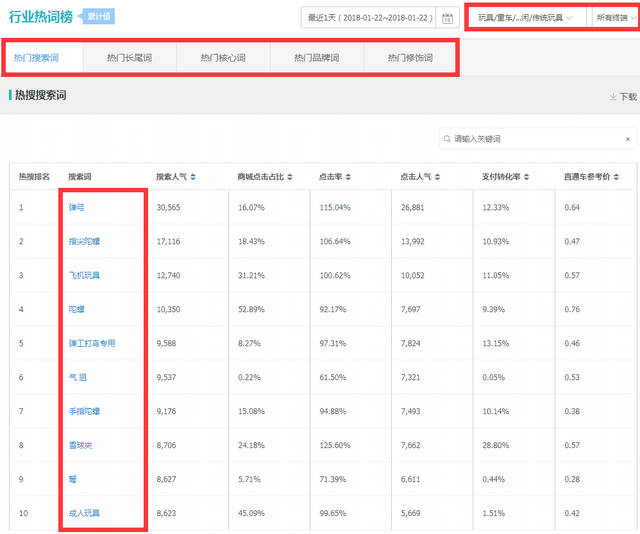Image resolution: width=640 pixels, height=534 pixels.
Task: Switch to the 热门长尾词 tab
Action: 129,58
